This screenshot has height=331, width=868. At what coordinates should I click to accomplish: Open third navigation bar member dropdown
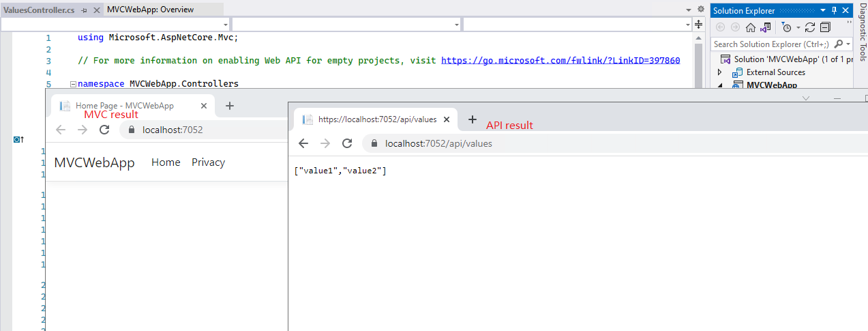click(x=687, y=25)
